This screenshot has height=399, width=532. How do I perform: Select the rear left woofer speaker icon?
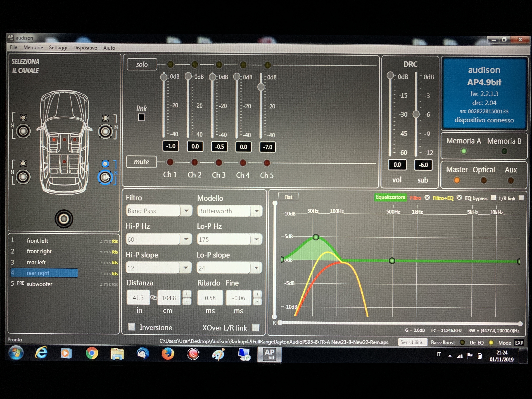[23, 177]
